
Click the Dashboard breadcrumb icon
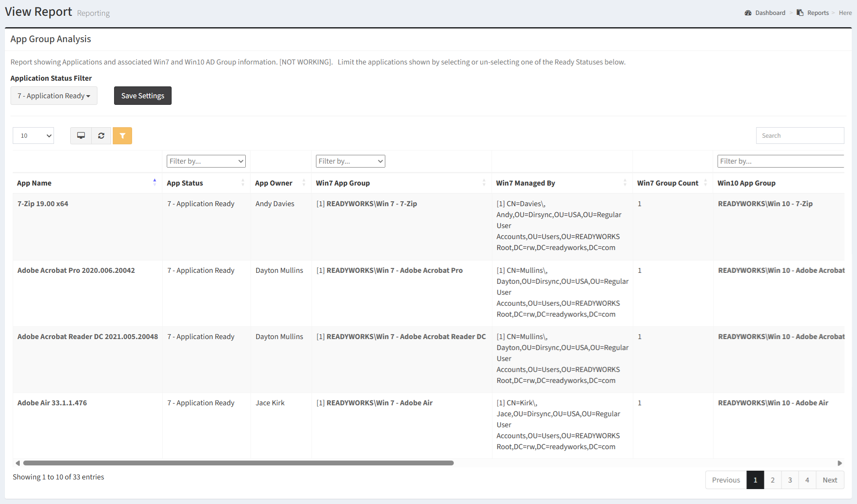pos(748,13)
